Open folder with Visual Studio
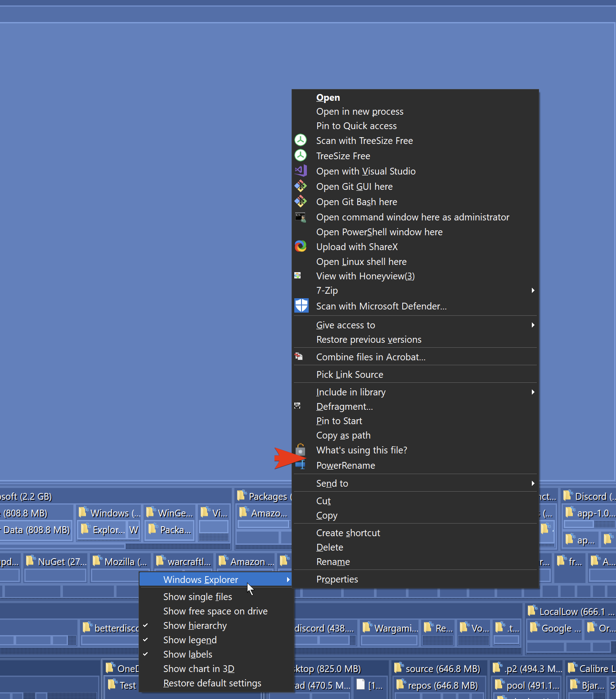 [x=366, y=171]
